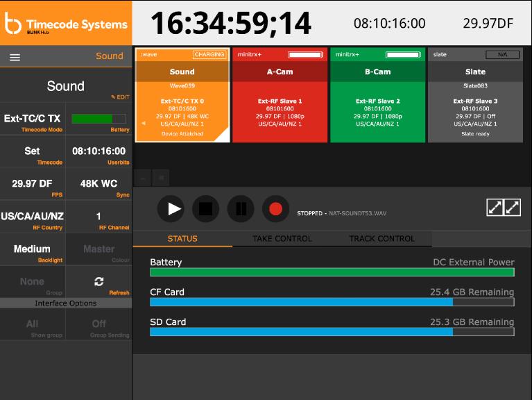The height and width of the screenshot is (400, 532).
Task: Click the SD Card remaining space bar
Action: pyautogui.click(x=332, y=332)
